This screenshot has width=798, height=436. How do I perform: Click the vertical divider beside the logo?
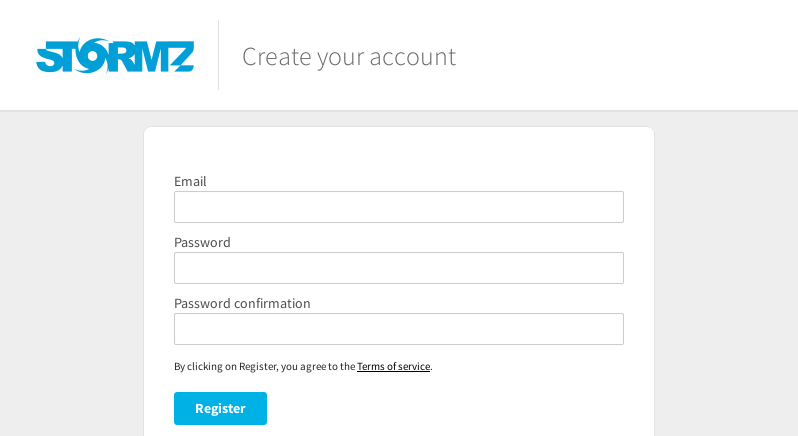[219, 55]
